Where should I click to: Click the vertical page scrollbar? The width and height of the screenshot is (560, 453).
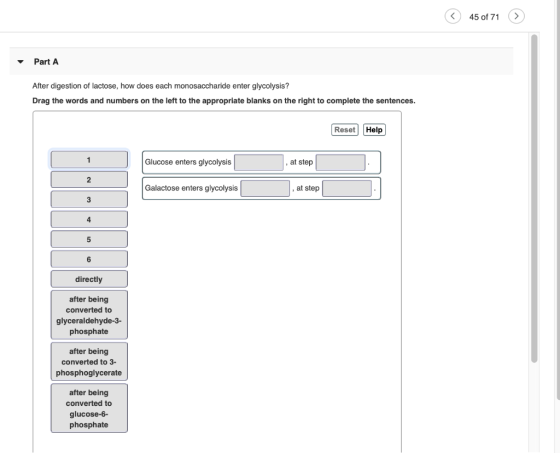(x=534, y=198)
